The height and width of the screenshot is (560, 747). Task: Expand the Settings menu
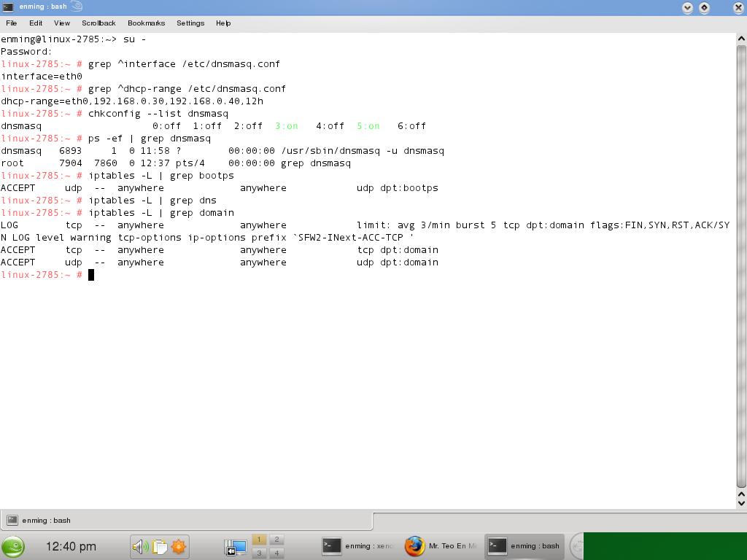click(190, 23)
